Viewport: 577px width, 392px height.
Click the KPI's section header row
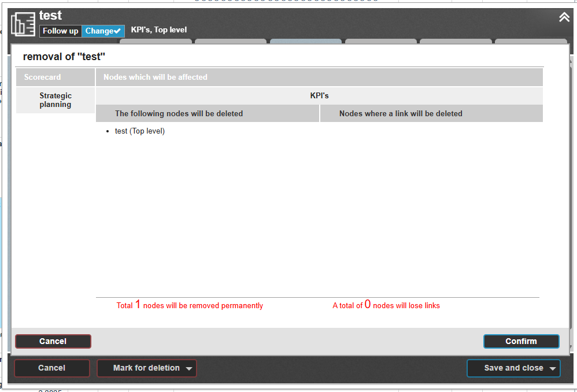pos(319,95)
